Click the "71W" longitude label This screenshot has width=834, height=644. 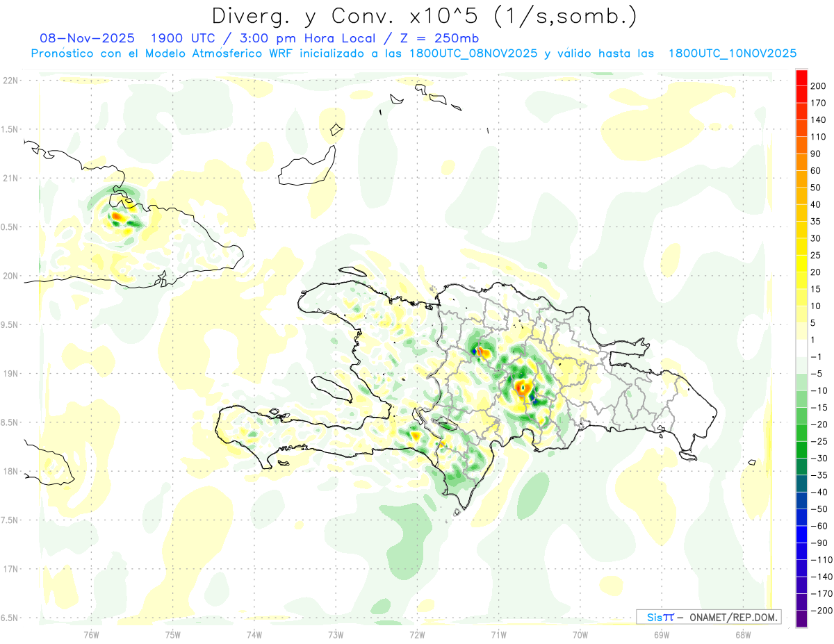pyautogui.click(x=498, y=635)
